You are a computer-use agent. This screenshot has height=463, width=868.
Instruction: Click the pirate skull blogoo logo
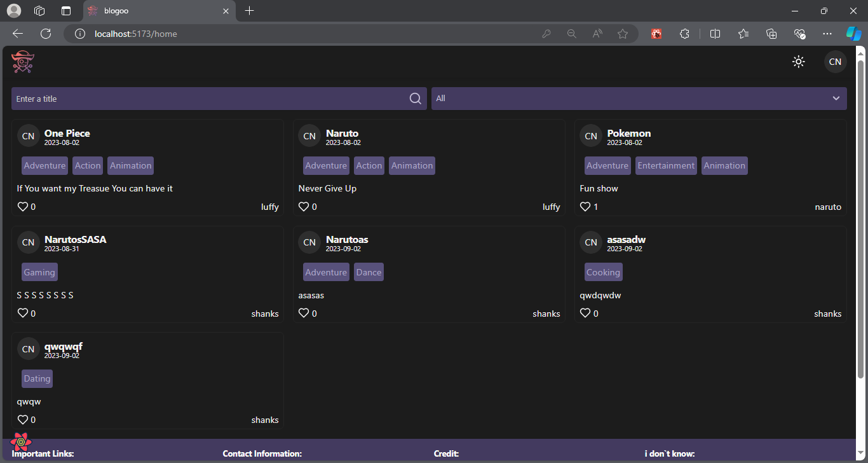pos(23,62)
